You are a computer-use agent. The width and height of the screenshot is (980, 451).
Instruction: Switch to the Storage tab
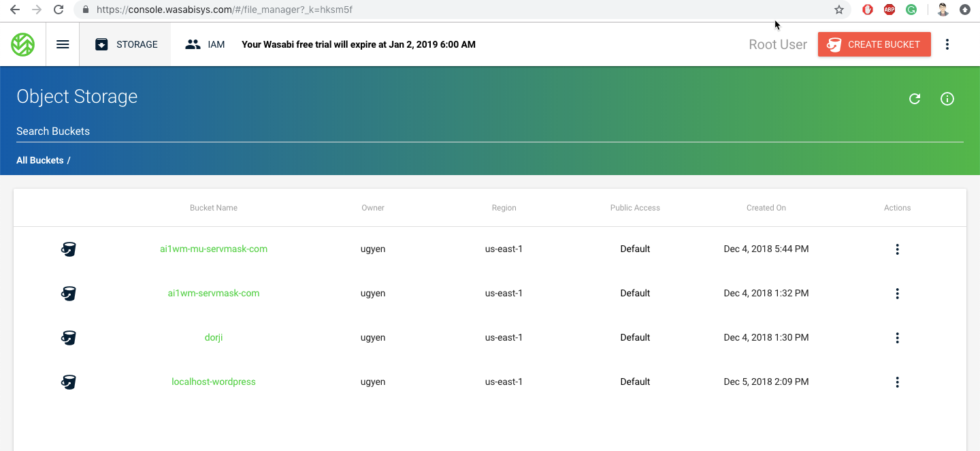126,44
